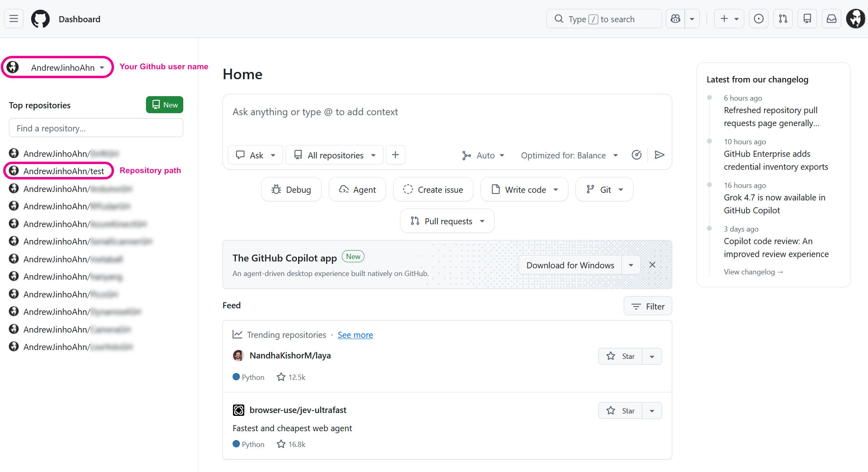This screenshot has height=472, width=868.
Task: Open star list dropdown for browser-use/jev-ultrafast
Action: (x=652, y=411)
